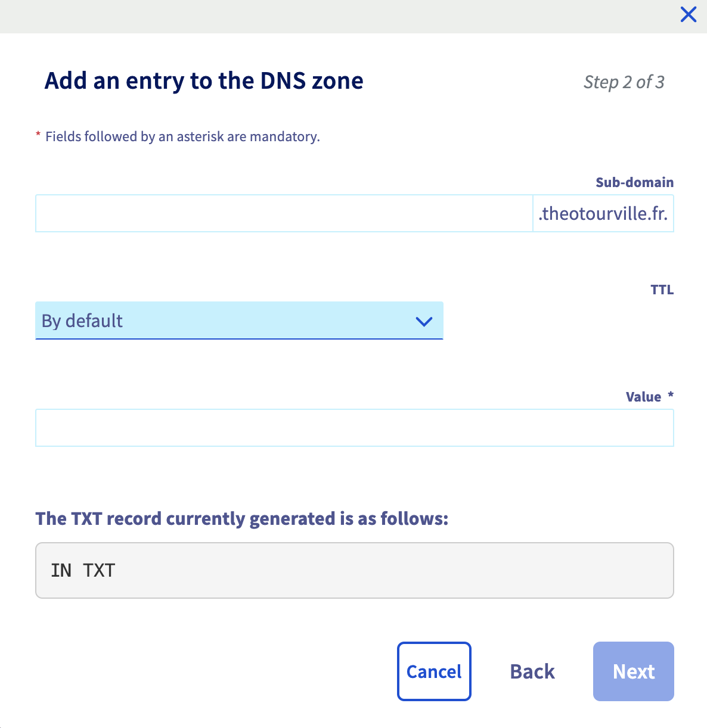Click the generated 'IN TXT' record preview box
This screenshot has width=707, height=728.
(355, 570)
